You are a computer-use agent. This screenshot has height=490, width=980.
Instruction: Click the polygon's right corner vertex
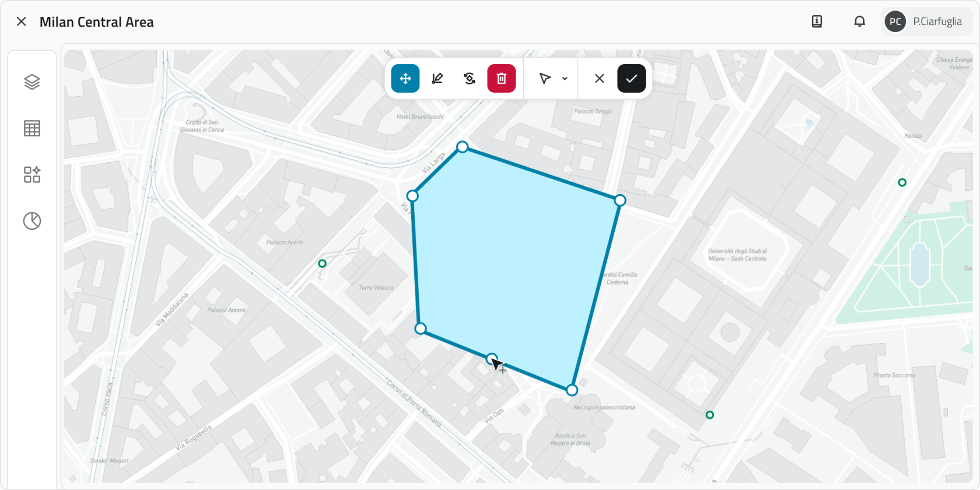tap(620, 201)
